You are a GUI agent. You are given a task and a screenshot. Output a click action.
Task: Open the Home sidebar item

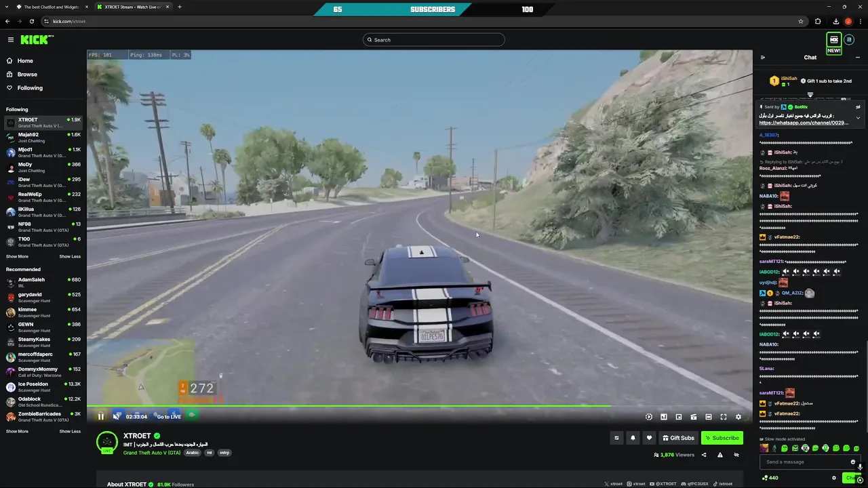25,61
